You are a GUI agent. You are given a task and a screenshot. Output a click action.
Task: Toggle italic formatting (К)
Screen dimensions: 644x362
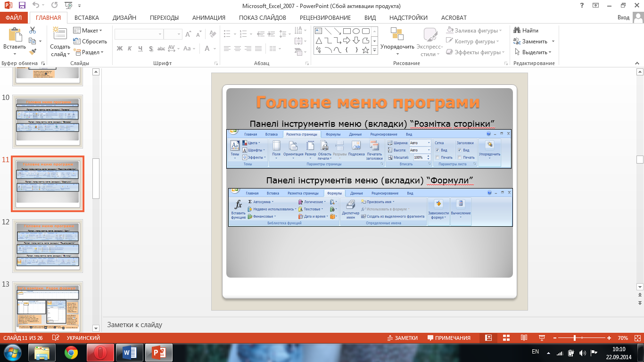130,49
